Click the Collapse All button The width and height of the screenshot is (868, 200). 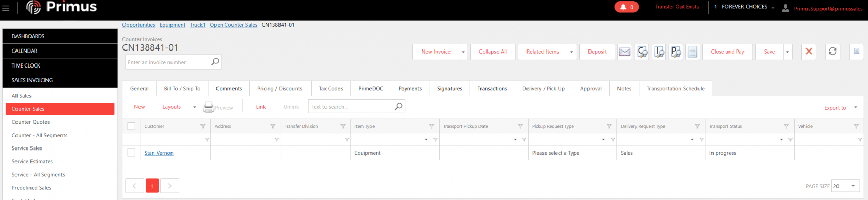pos(493,52)
